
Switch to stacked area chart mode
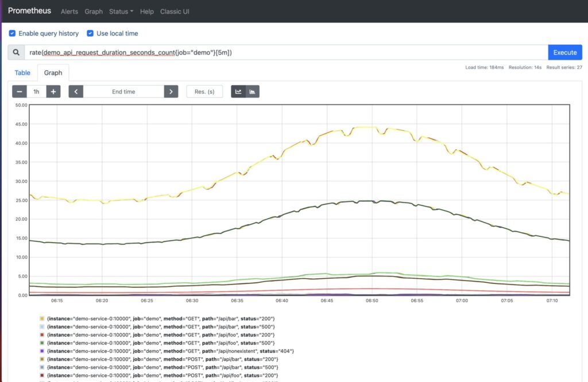click(x=253, y=91)
